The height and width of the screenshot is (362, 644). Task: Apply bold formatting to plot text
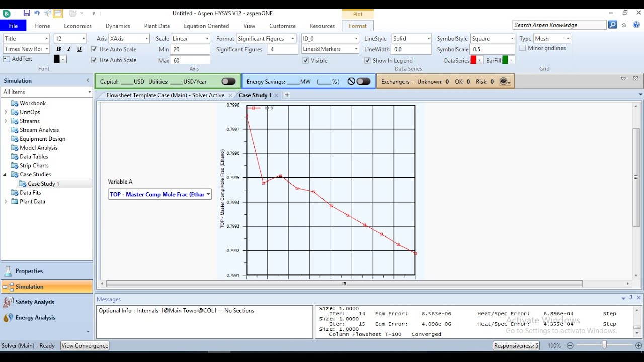(59, 49)
